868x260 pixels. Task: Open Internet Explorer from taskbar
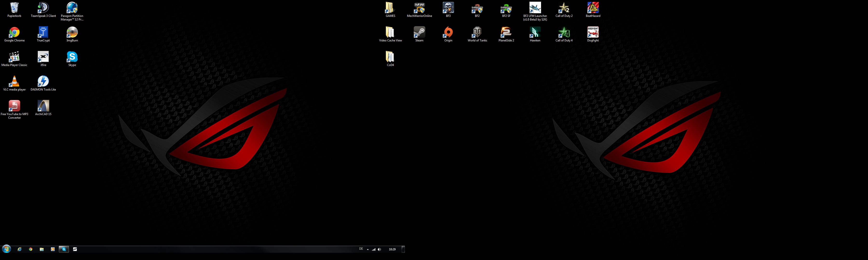tap(20, 249)
